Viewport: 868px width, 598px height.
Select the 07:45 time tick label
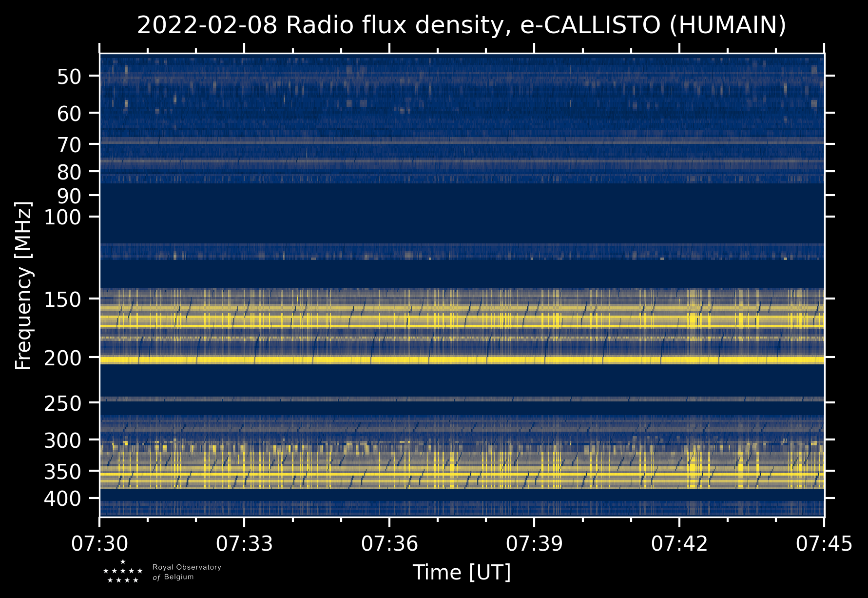click(x=824, y=543)
